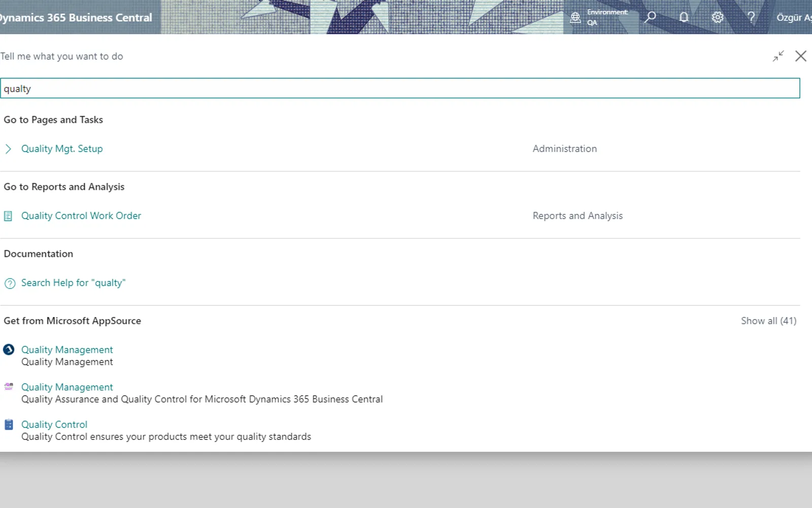Expand the Quality Mgt. Setup chevron
Viewport: 812px width, 508px height.
click(8, 149)
